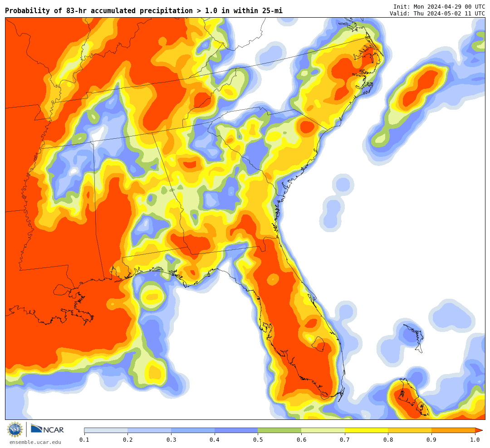
Task: Click the 0.6 colorbar tick label
Action: click(x=302, y=440)
